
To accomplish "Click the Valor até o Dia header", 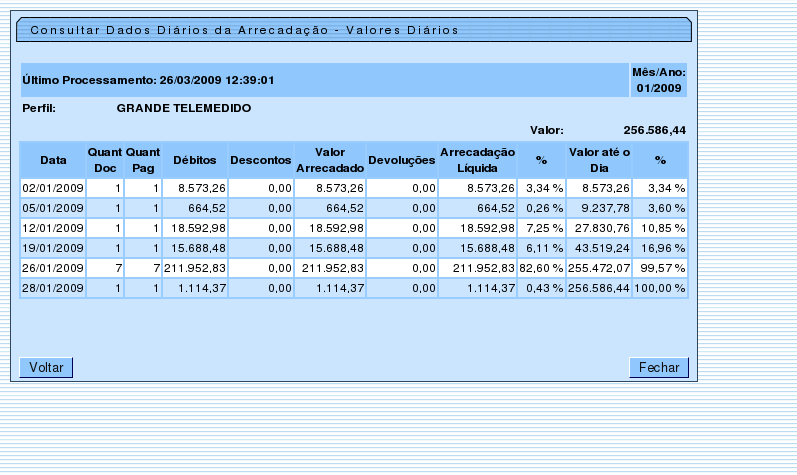I will click(600, 160).
